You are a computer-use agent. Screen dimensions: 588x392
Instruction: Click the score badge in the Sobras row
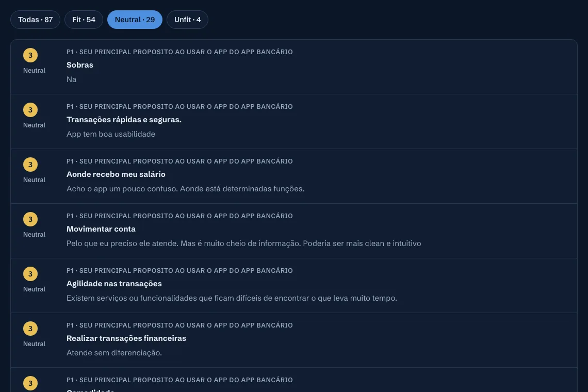click(x=30, y=55)
